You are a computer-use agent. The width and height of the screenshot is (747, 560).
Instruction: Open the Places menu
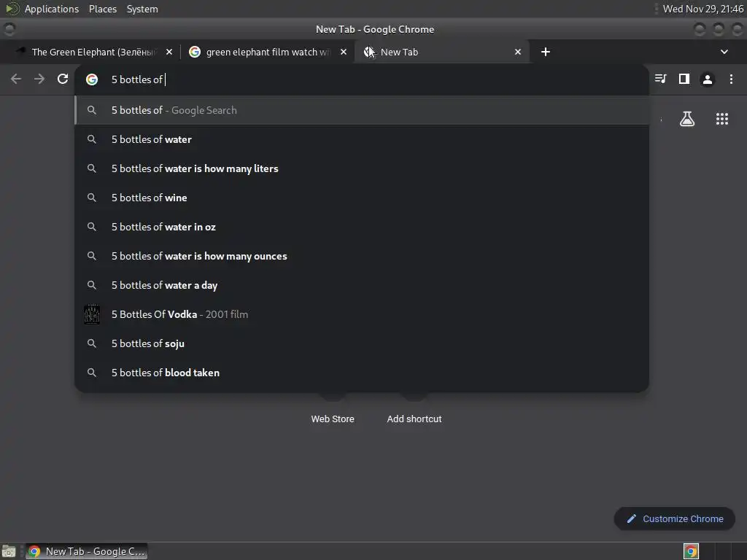(103, 9)
